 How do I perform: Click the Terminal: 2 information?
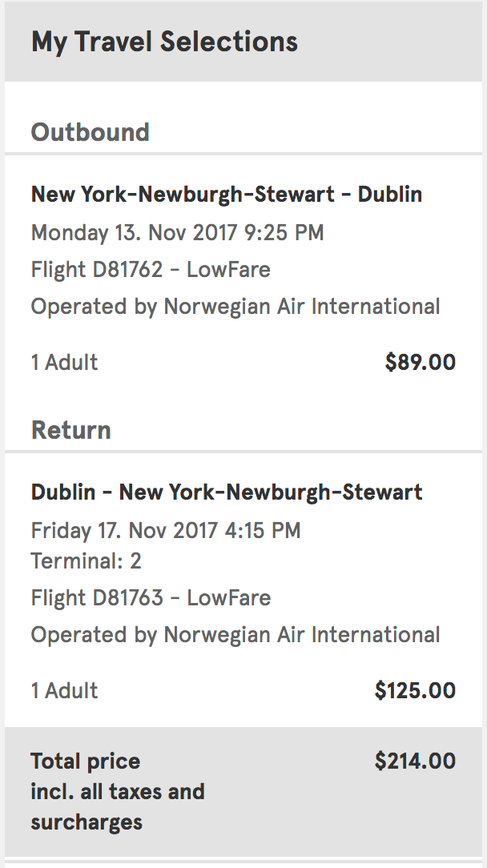click(87, 561)
